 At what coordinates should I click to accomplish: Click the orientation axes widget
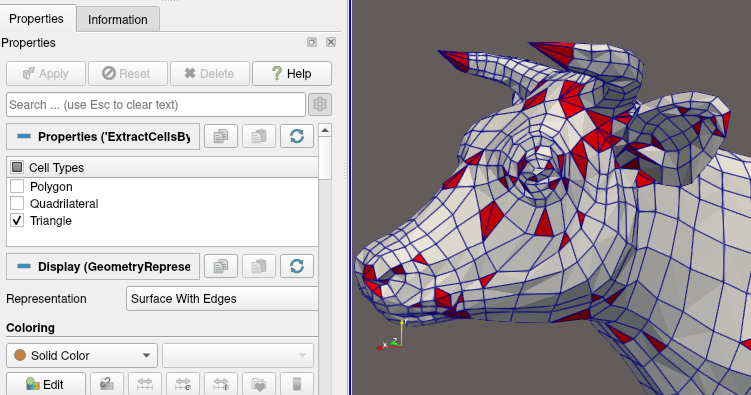[x=393, y=334]
